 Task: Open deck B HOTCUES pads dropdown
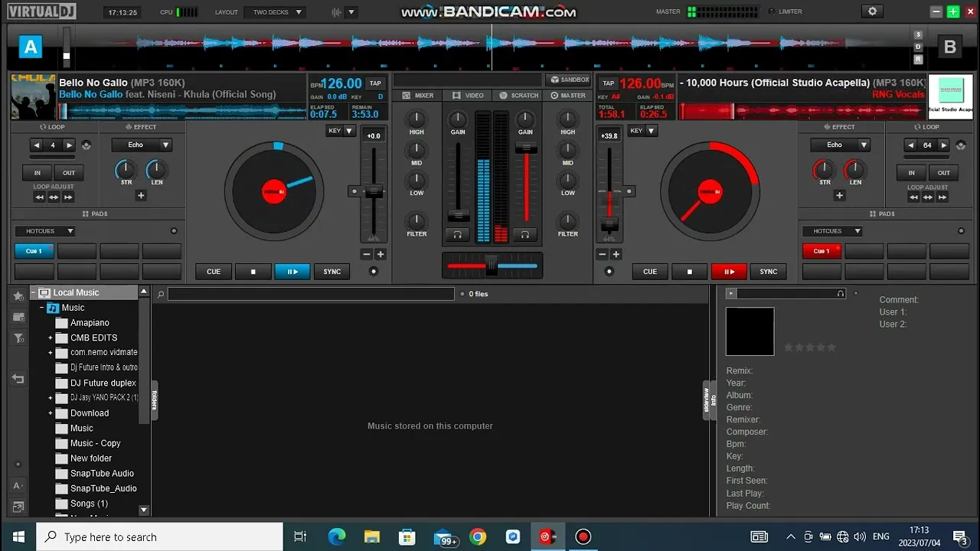(x=832, y=231)
